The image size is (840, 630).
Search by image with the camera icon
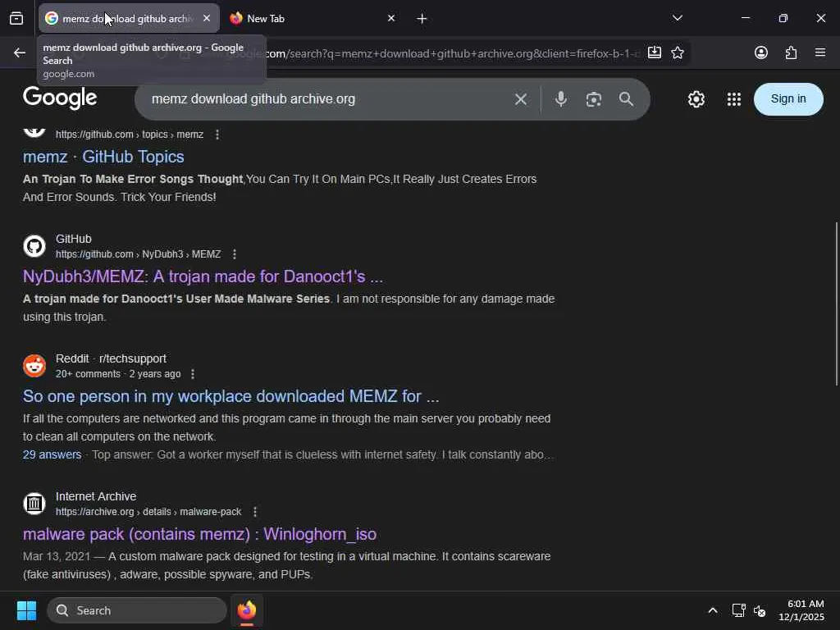click(x=594, y=99)
